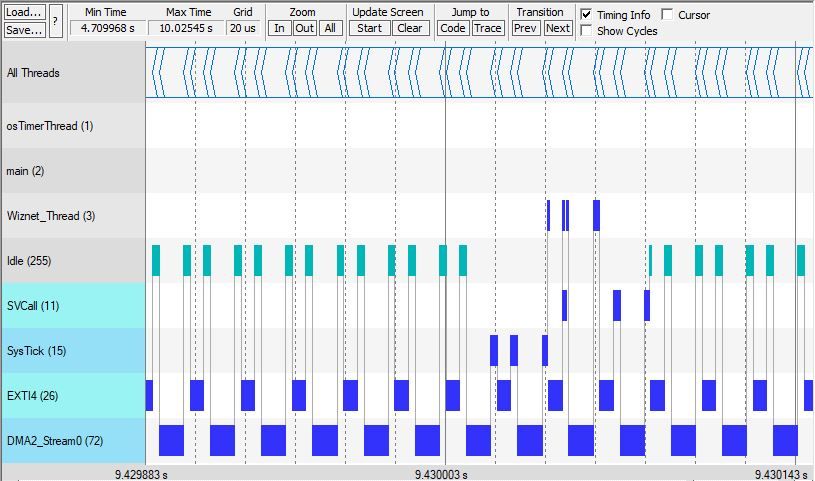The image size is (815, 481).
Task: Enable the Cursor checkbox
Action: pyautogui.click(x=667, y=15)
